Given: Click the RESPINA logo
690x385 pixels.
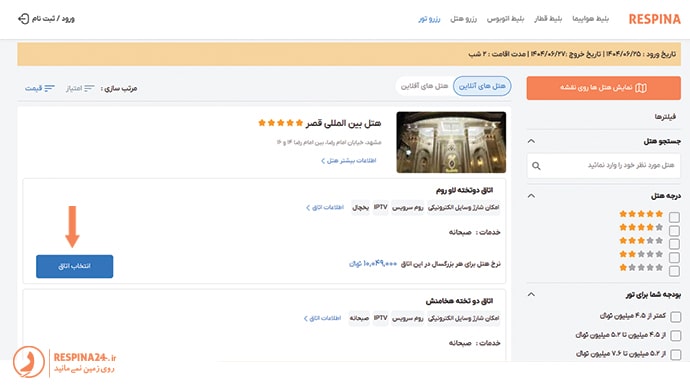Looking at the screenshot, I should 654,19.
